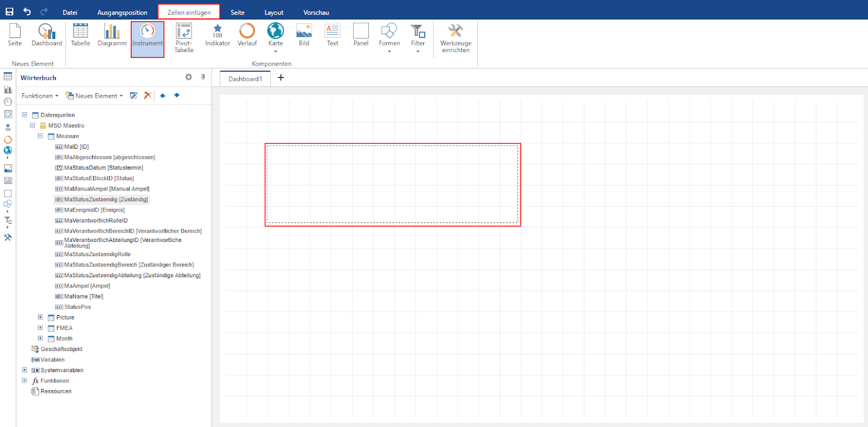Move dictionary item down arrow
Screen dimensions: 868x427
pos(177,95)
